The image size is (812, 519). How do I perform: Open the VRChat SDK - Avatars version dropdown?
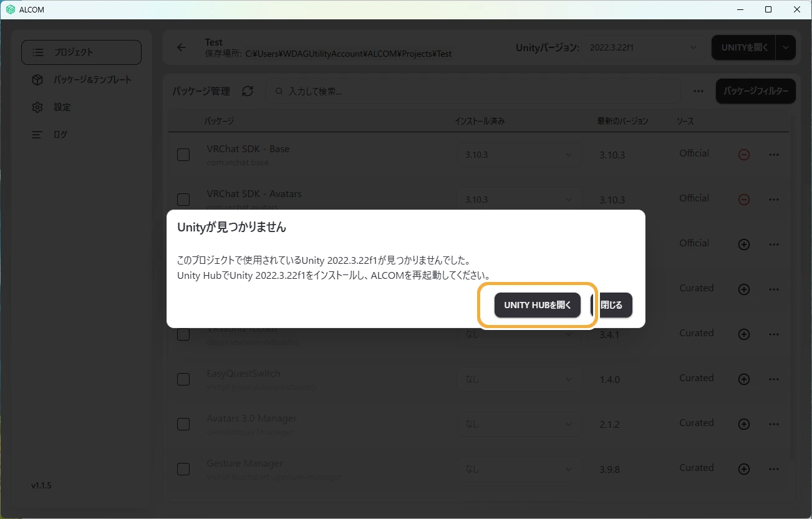pos(518,200)
